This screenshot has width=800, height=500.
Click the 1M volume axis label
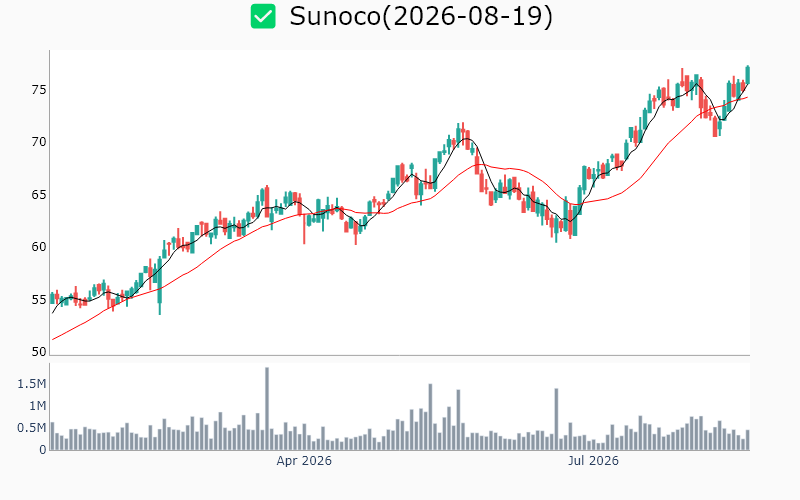37,406
